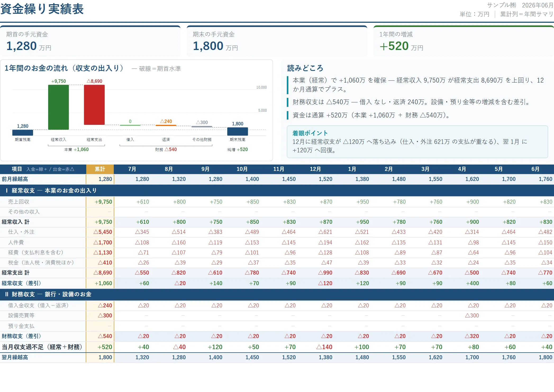Select the 12月 column header
This screenshot has width=554, height=392.
pyautogui.click(x=315, y=169)
